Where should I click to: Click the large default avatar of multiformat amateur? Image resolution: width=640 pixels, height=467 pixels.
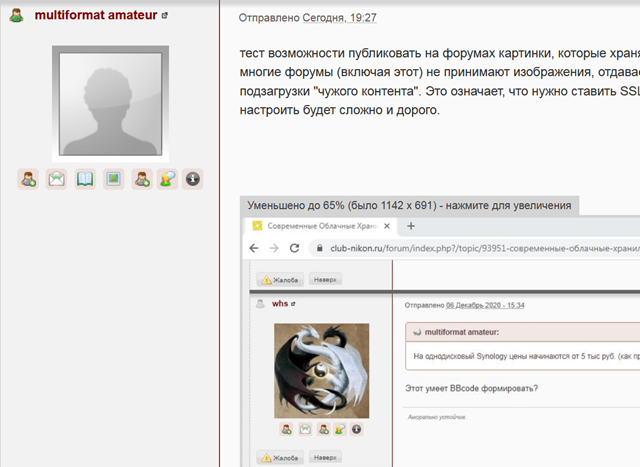point(110,104)
